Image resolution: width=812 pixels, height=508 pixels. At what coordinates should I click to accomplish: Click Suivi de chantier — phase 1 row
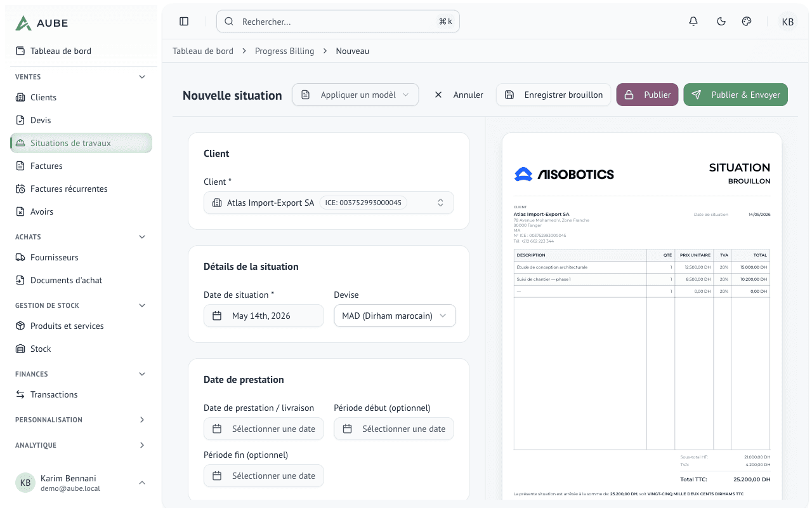642,279
